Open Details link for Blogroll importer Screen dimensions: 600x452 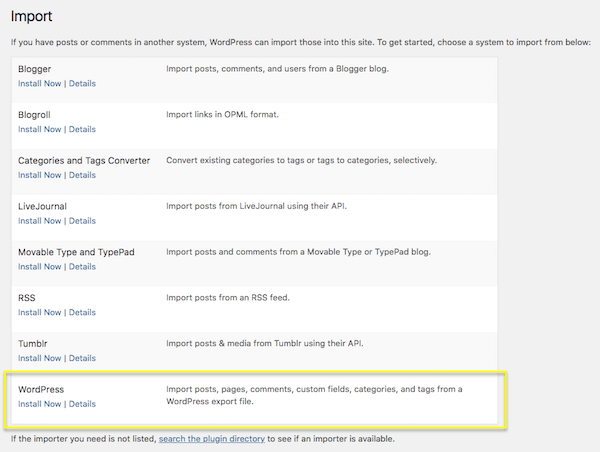pos(82,129)
